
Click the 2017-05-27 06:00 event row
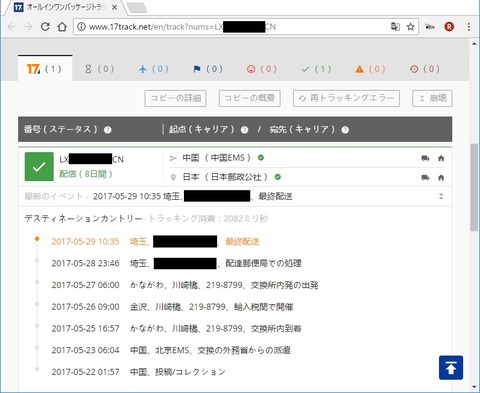coord(185,285)
